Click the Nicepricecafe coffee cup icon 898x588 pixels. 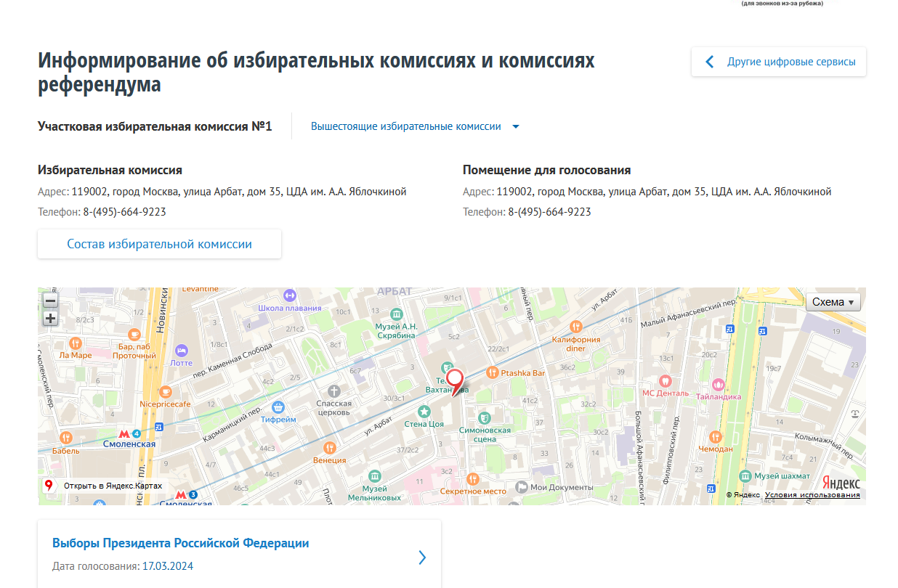pos(166,391)
